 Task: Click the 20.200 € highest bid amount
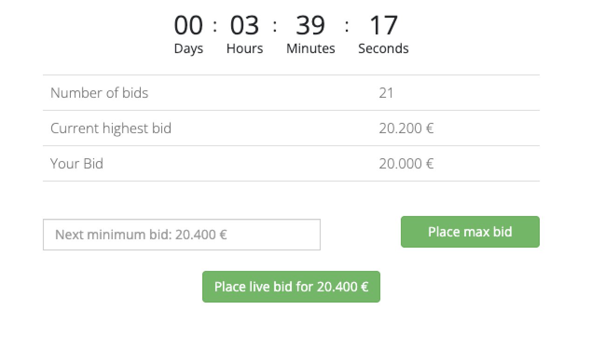[x=406, y=128]
